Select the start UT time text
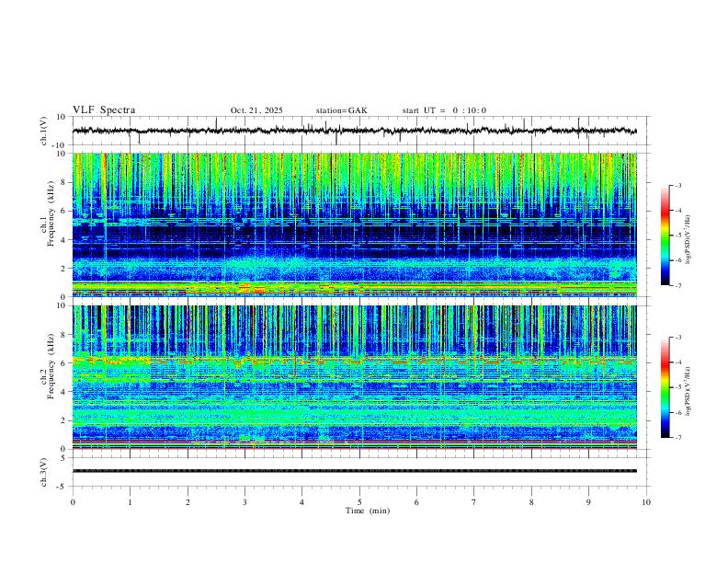Viewport: 728px width, 563px height. point(444,110)
